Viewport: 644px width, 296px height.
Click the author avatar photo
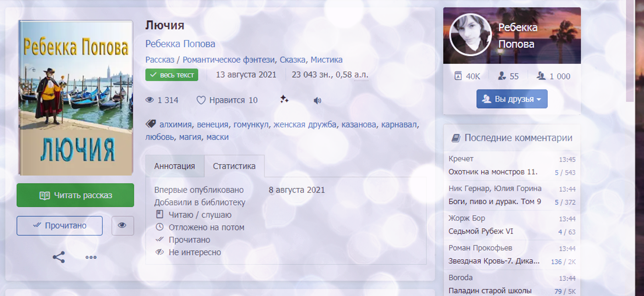(470, 35)
